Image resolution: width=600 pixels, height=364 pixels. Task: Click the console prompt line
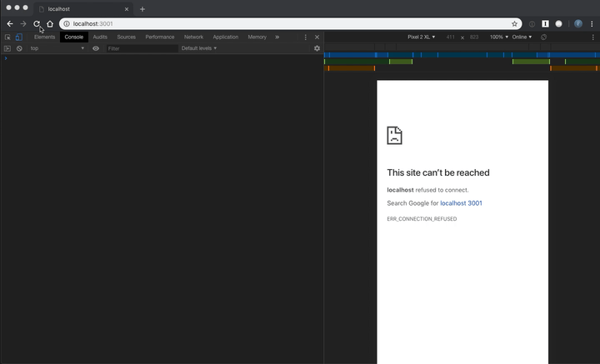coord(162,58)
